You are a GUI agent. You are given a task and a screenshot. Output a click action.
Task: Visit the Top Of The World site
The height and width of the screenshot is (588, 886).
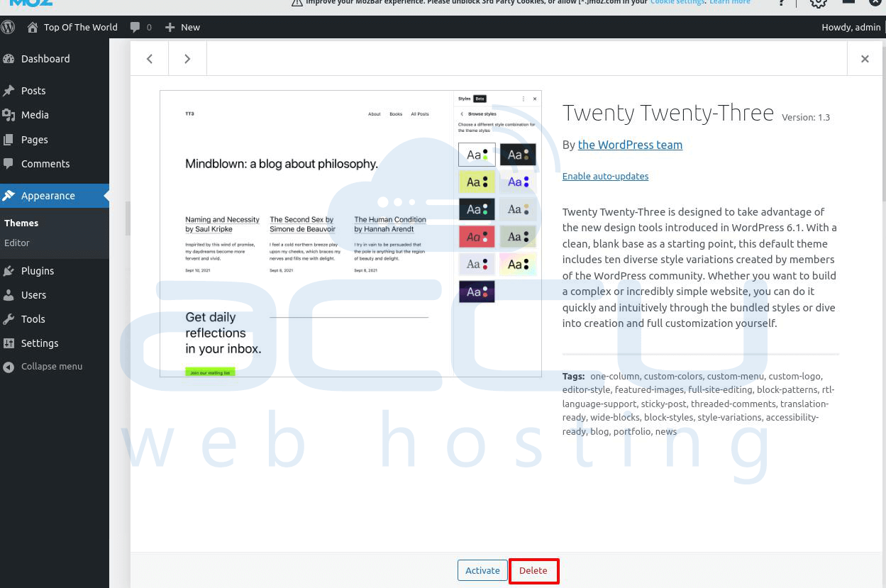click(72, 27)
